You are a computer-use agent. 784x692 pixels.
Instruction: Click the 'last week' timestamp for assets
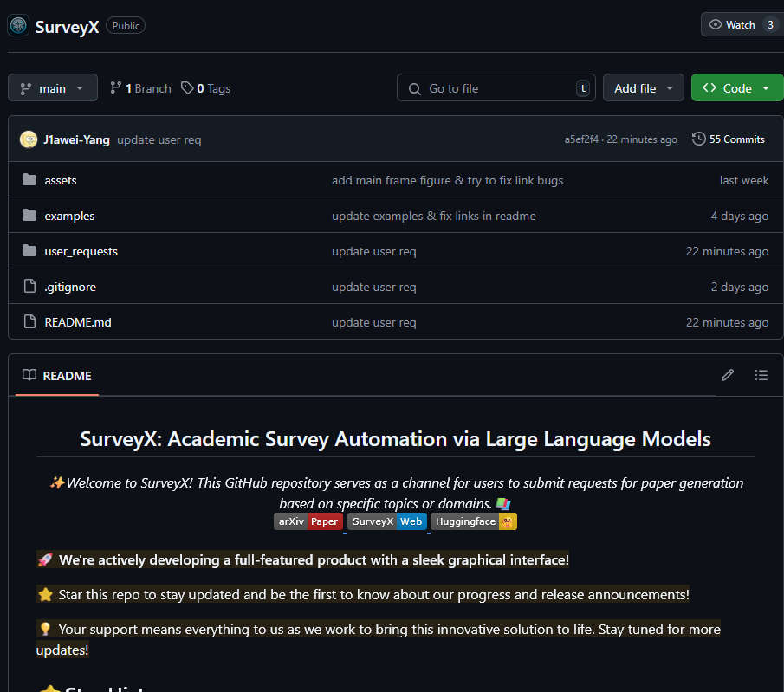[744, 180]
